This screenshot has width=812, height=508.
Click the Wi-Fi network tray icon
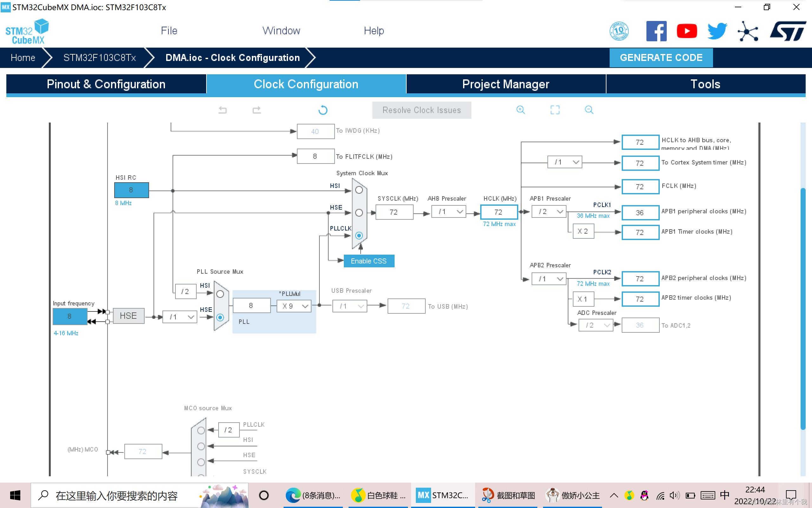click(660, 495)
